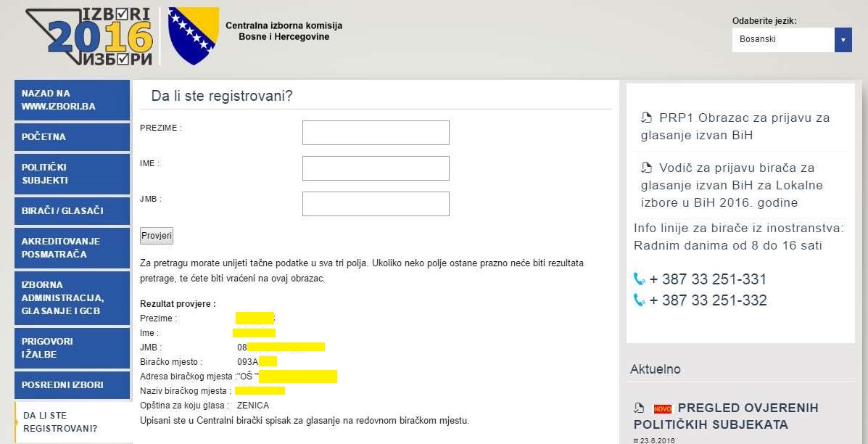Click the document icon beside Vodič za prijavu
Image resolution: width=868 pixels, height=444 pixels.
pyautogui.click(x=647, y=168)
